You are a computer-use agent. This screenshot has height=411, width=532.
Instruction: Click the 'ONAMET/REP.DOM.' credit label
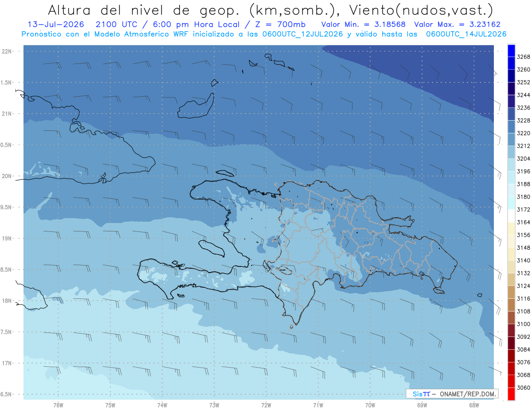[x=468, y=394]
